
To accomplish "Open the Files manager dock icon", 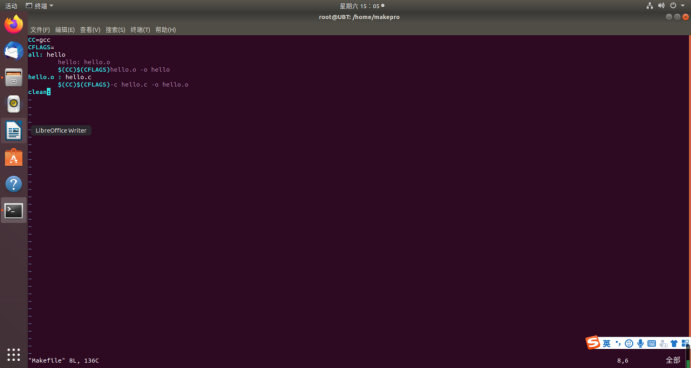I will [x=14, y=78].
